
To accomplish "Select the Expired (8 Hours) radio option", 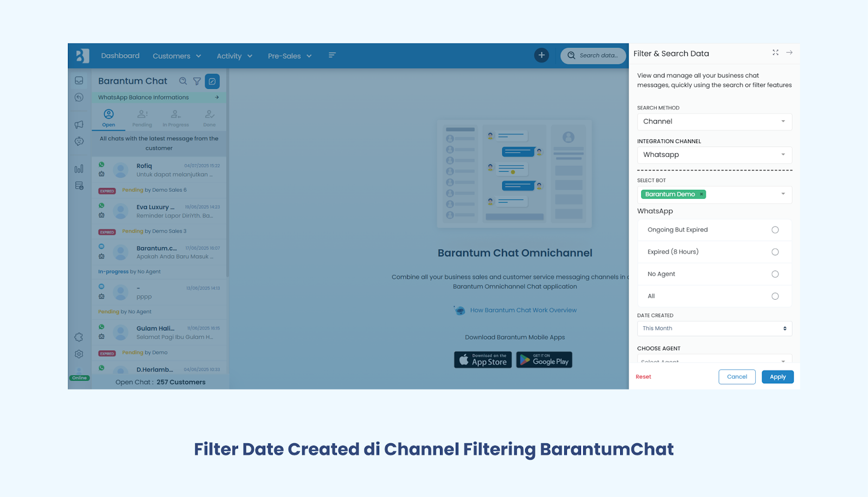I will point(775,252).
